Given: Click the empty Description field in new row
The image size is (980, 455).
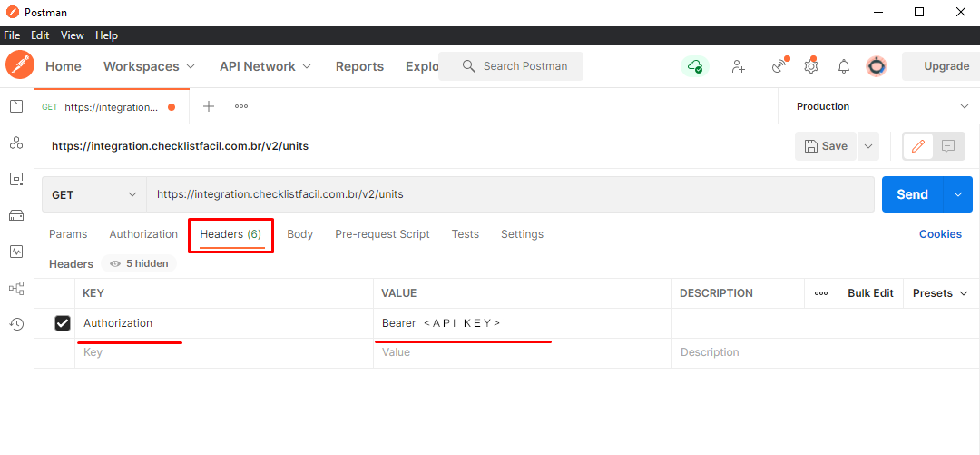Looking at the screenshot, I should [x=826, y=352].
